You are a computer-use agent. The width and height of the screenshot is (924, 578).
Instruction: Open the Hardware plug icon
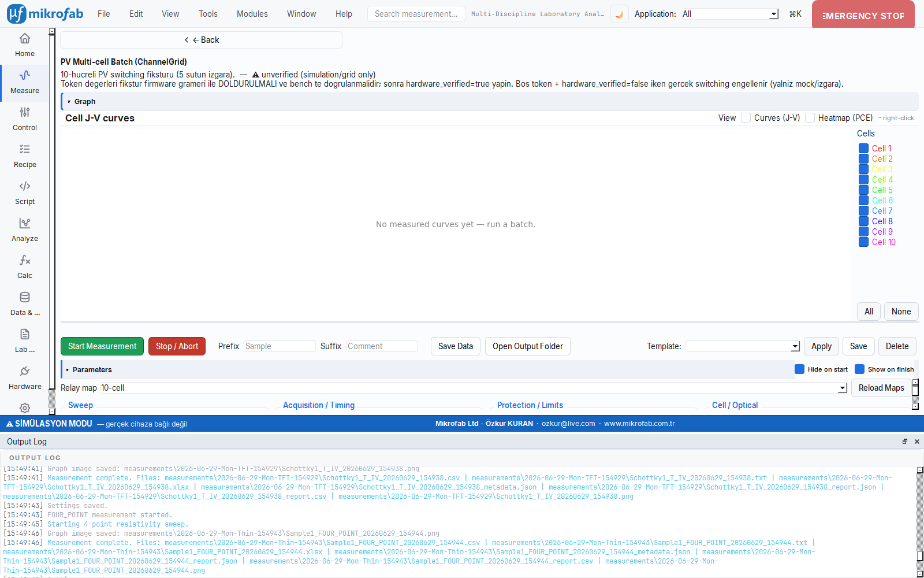[x=25, y=378]
